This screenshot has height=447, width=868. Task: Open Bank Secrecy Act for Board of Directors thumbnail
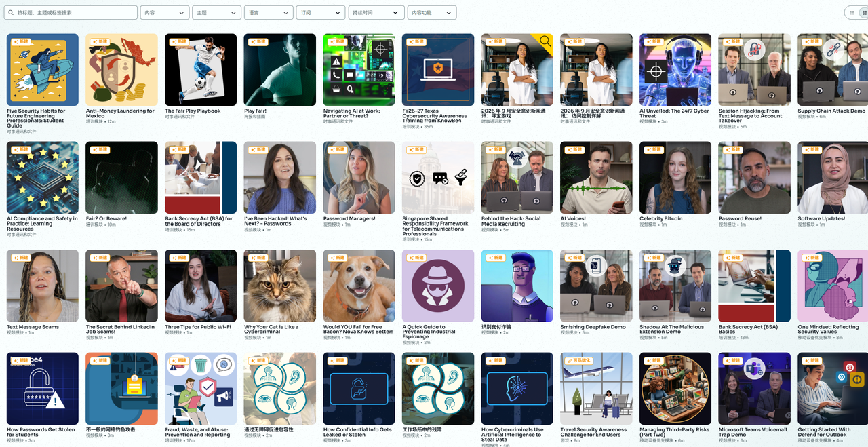(201, 178)
